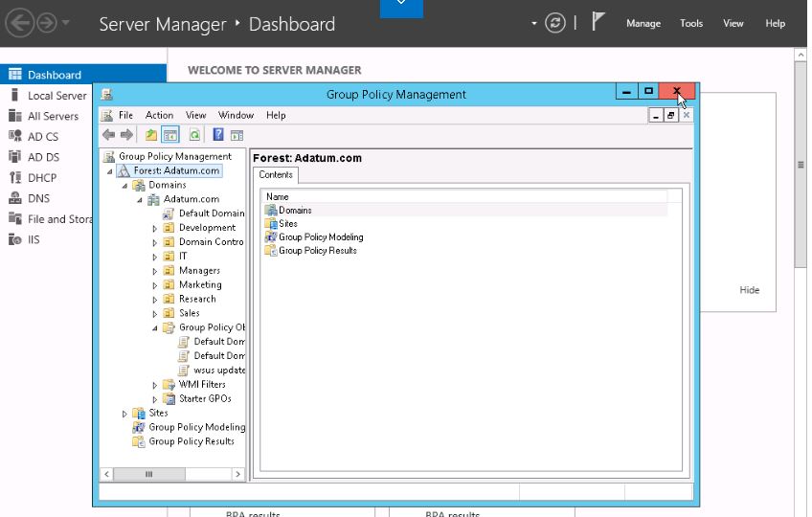Click Hide link in welcome tile
Viewport: 812px width, 517px height.
coord(750,290)
